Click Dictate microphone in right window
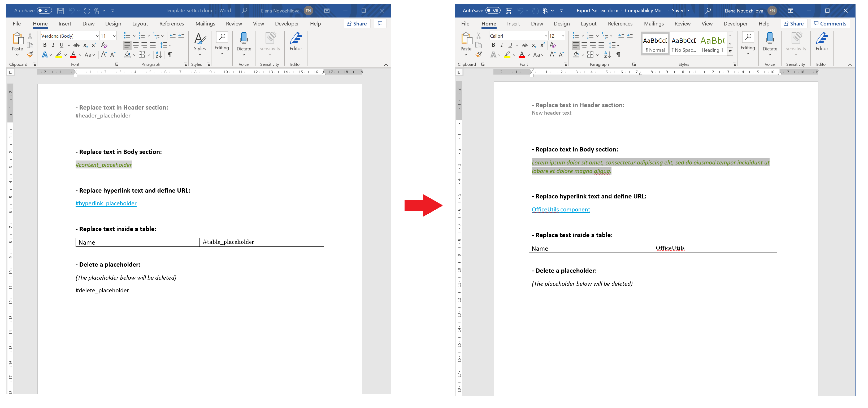868x408 pixels. click(x=770, y=38)
